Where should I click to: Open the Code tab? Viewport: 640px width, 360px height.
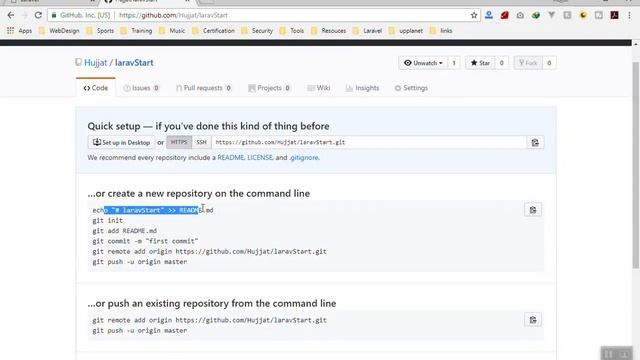click(96, 88)
